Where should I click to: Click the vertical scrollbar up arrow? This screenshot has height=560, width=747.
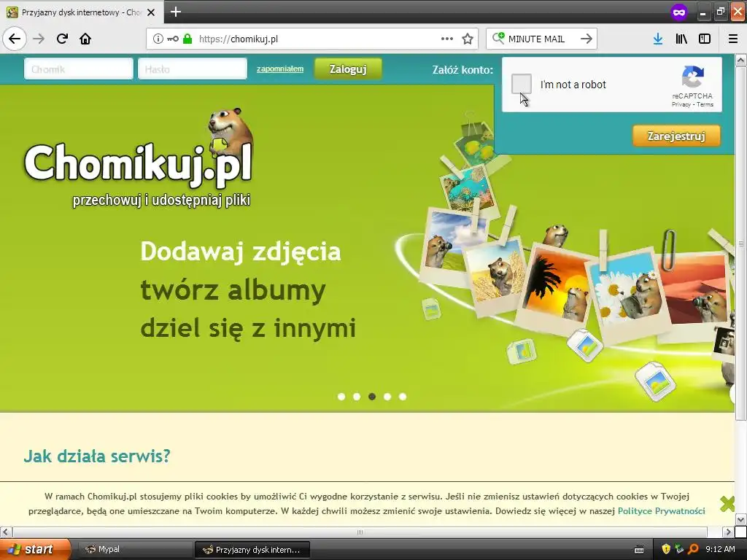coord(741,60)
